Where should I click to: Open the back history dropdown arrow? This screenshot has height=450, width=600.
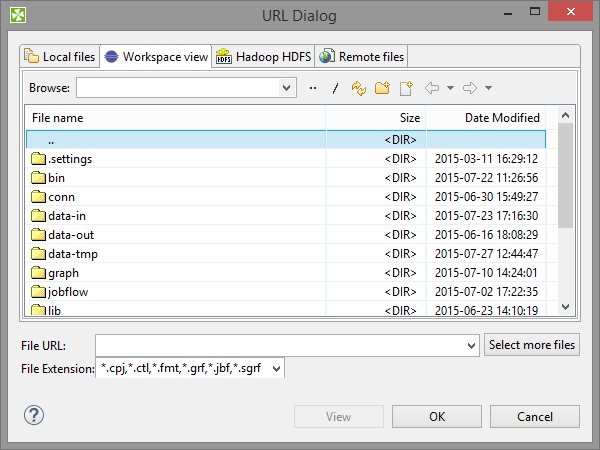450,88
